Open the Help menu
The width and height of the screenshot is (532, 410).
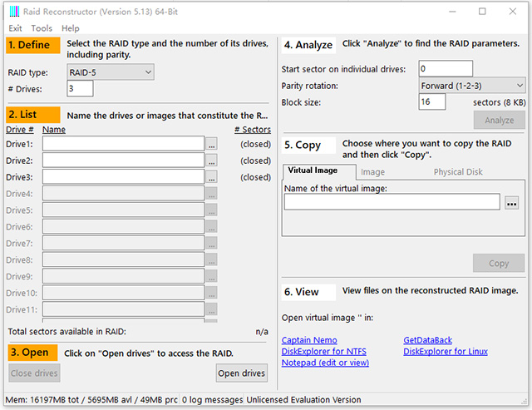click(x=71, y=28)
